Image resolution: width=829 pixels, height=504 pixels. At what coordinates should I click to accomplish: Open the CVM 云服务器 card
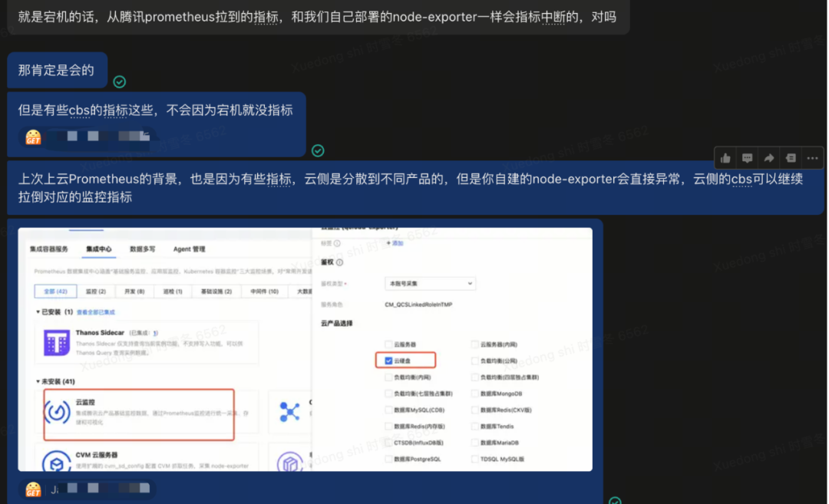click(x=147, y=459)
